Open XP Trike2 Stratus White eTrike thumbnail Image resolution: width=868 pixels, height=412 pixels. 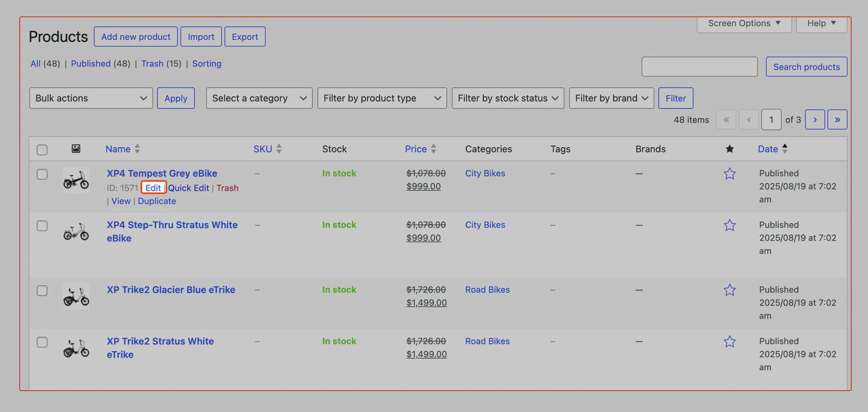pyautogui.click(x=76, y=348)
